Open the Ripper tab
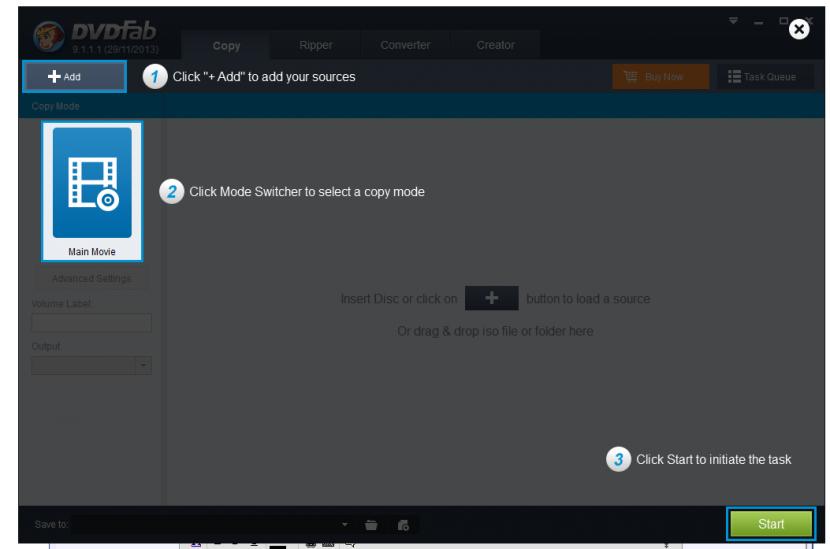 [x=315, y=45]
